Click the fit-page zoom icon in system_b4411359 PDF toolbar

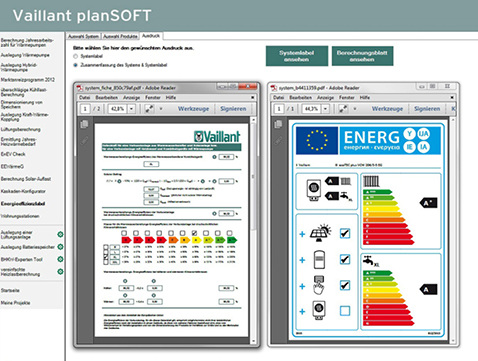click(x=343, y=109)
